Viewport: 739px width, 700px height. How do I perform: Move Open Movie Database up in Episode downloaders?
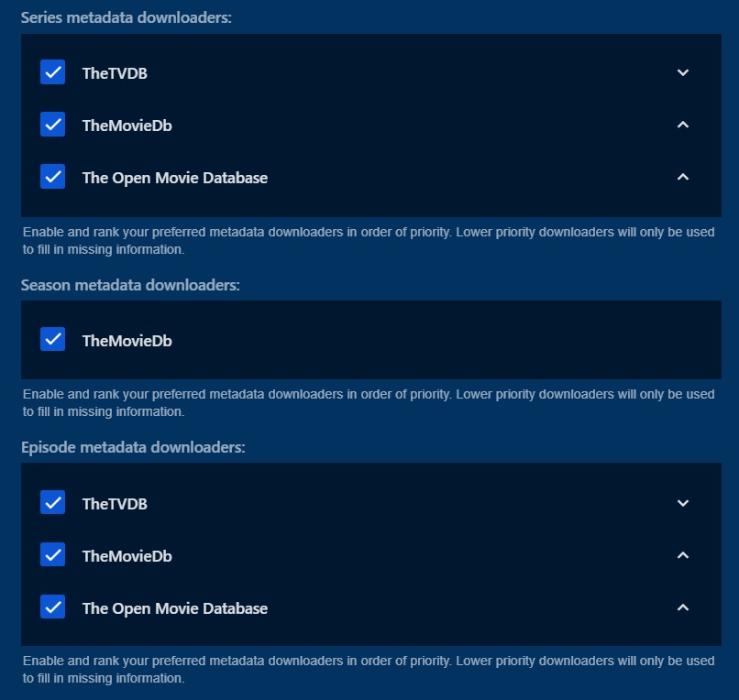[x=682, y=607]
